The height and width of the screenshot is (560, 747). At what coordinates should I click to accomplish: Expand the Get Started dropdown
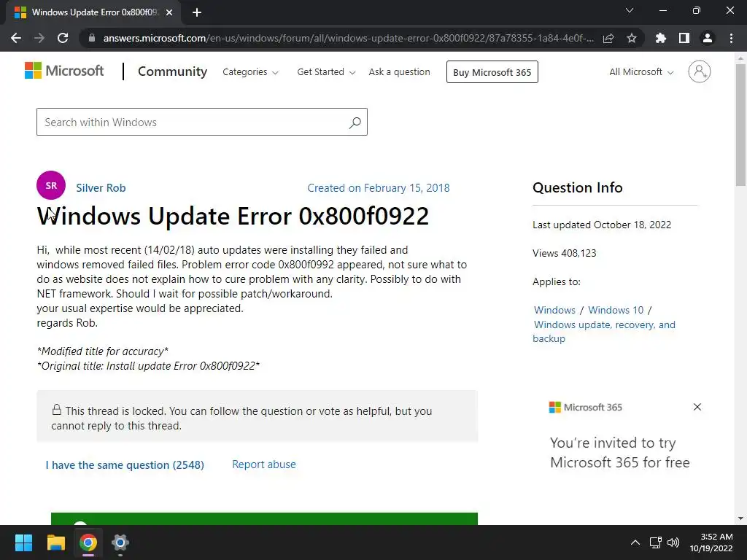pos(326,72)
